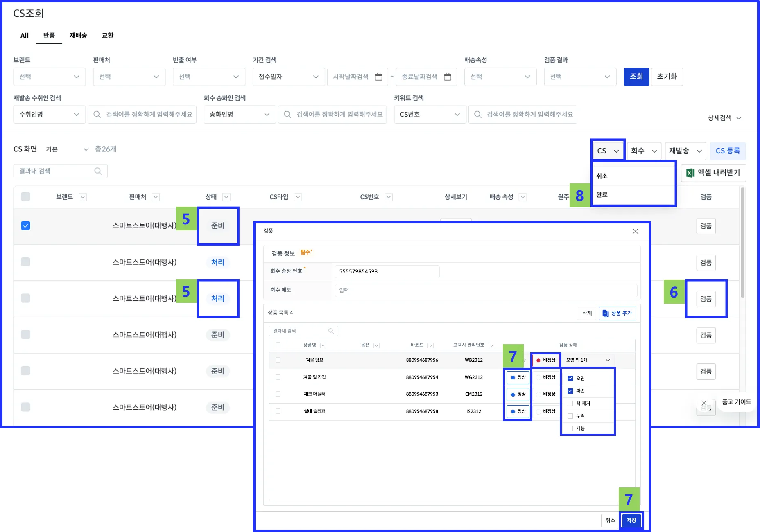Click search icon in return sender field
This screenshot has width=760, height=532.
point(287,115)
